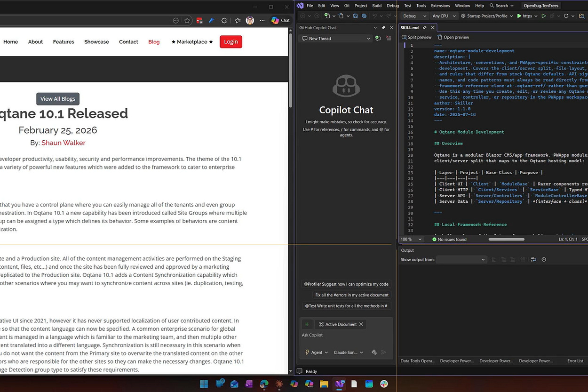Viewport: 588px width, 392px height.
Task: Click the Open File icon in toolbar
Action: pos(342,16)
